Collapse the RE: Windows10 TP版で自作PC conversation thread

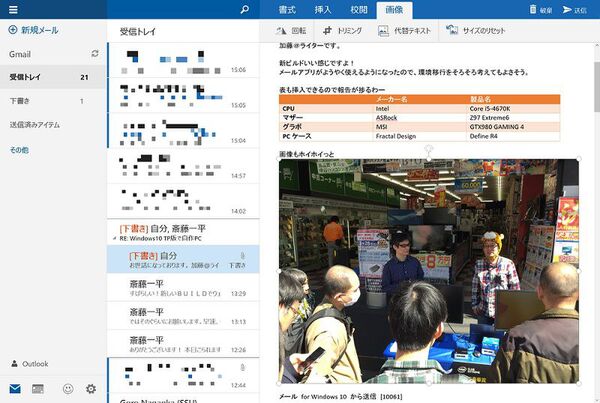point(114,238)
